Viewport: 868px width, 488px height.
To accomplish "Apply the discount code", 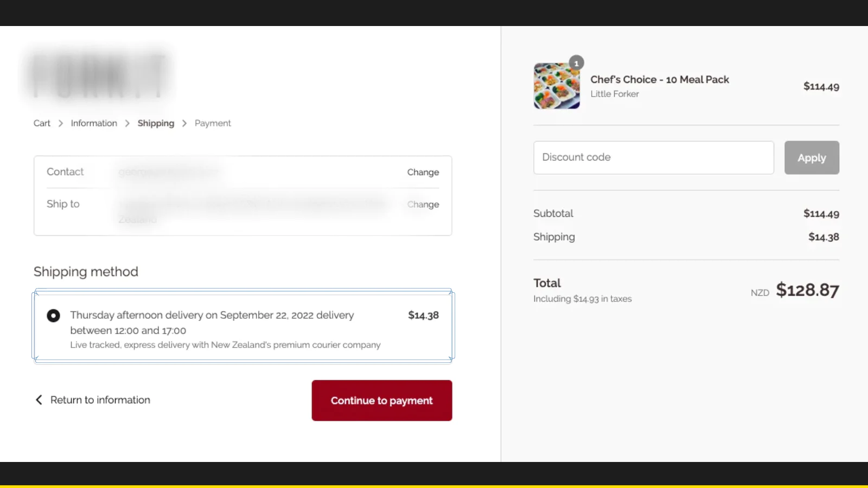I will tap(811, 158).
